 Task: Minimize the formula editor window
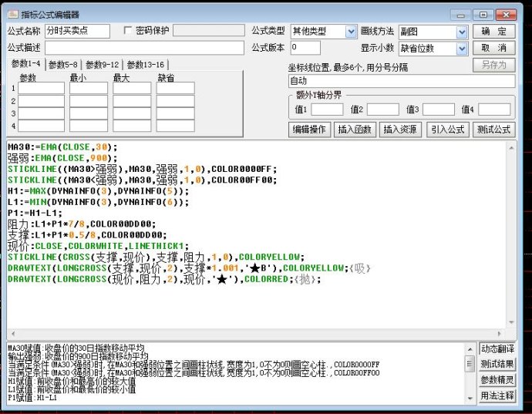pyautogui.click(x=460, y=14)
